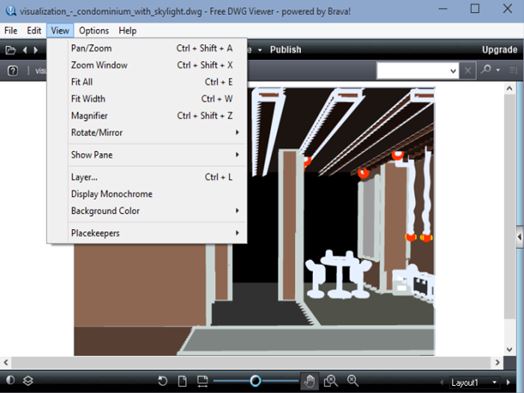The height and width of the screenshot is (393, 524).
Task: Click the open file folder icon
Action: [x=10, y=50]
